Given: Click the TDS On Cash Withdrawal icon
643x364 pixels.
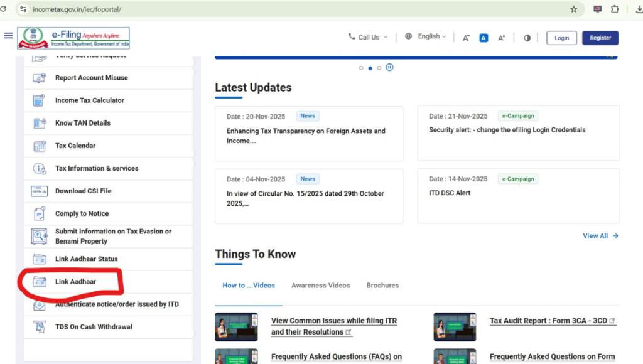Looking at the screenshot, I should [x=39, y=327].
